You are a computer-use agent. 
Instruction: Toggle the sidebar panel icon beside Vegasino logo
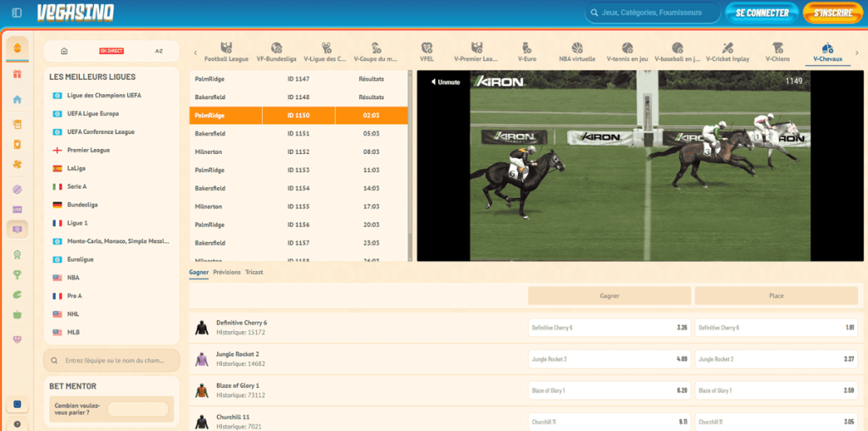click(x=17, y=12)
